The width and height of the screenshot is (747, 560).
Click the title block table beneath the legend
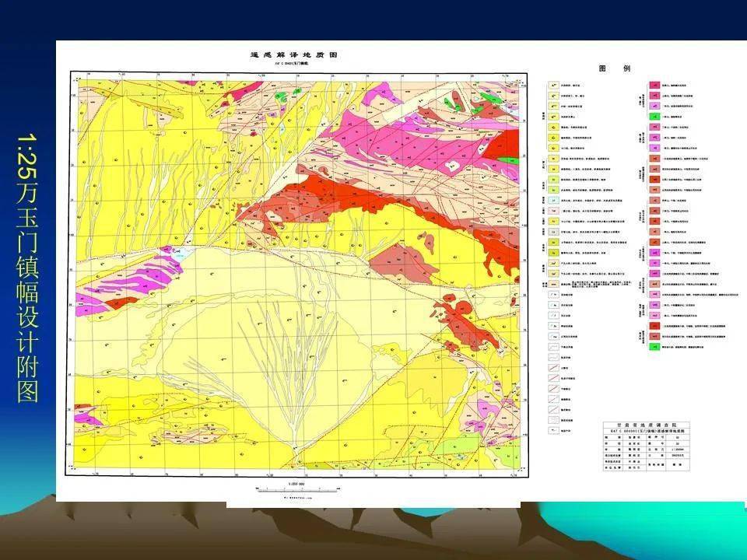tap(647, 446)
